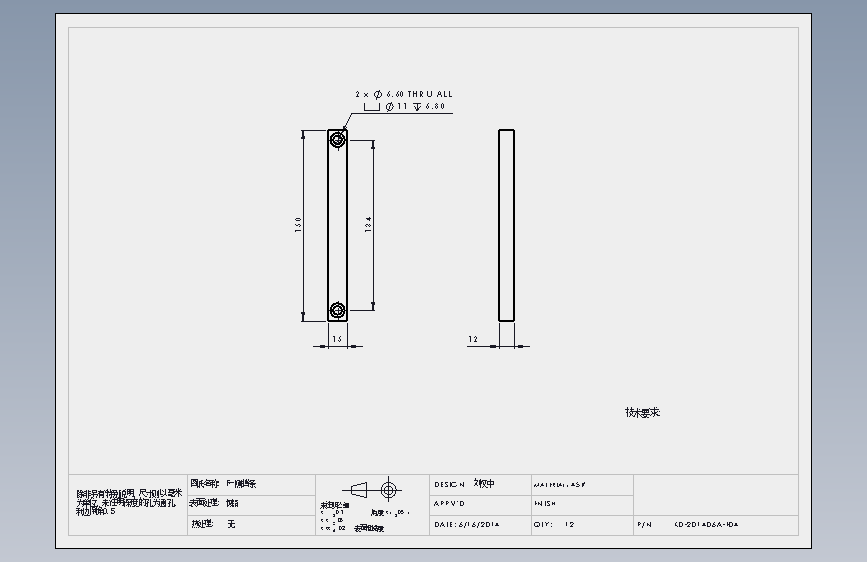This screenshot has height=562, width=867.
Task: Select the side view rectangle
Action: pyautogui.click(x=506, y=225)
